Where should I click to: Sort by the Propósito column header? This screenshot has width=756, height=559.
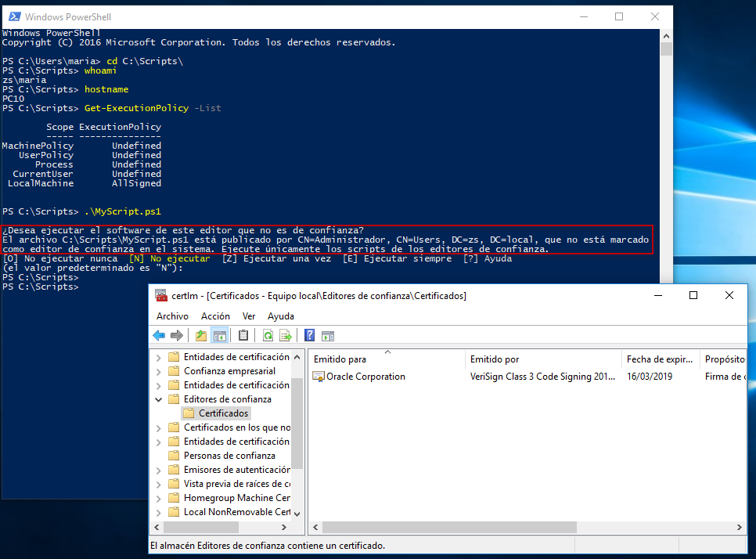722,359
